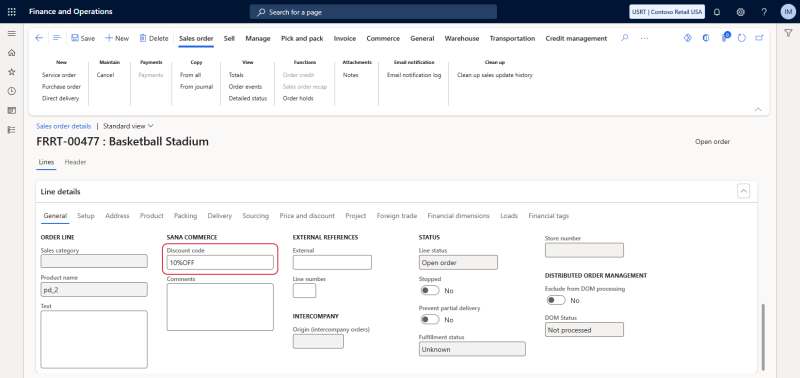800x378 pixels.
Task: Open the app launcher waffle icon
Action: (x=11, y=11)
